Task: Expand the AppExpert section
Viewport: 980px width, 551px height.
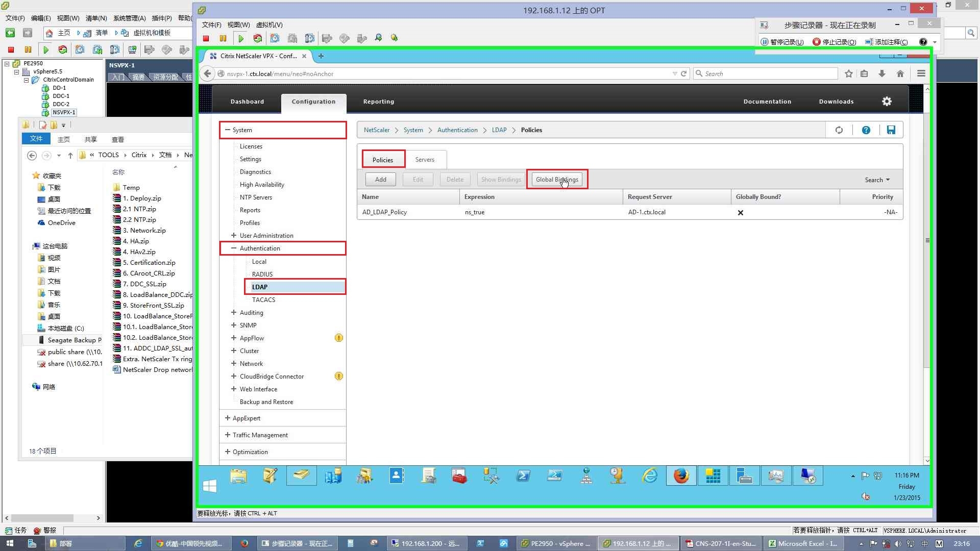Action: [x=228, y=418]
